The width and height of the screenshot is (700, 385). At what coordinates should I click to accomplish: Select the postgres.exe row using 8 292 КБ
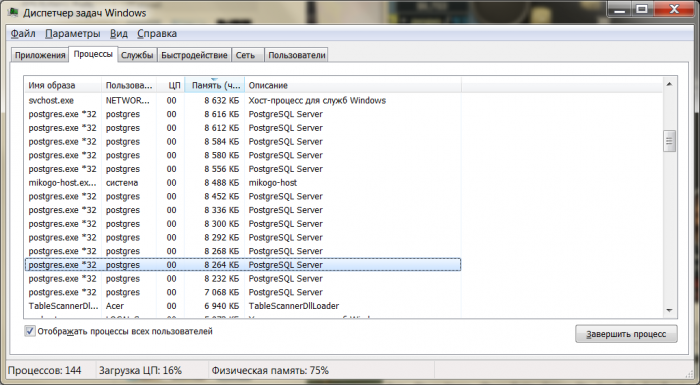(243, 238)
